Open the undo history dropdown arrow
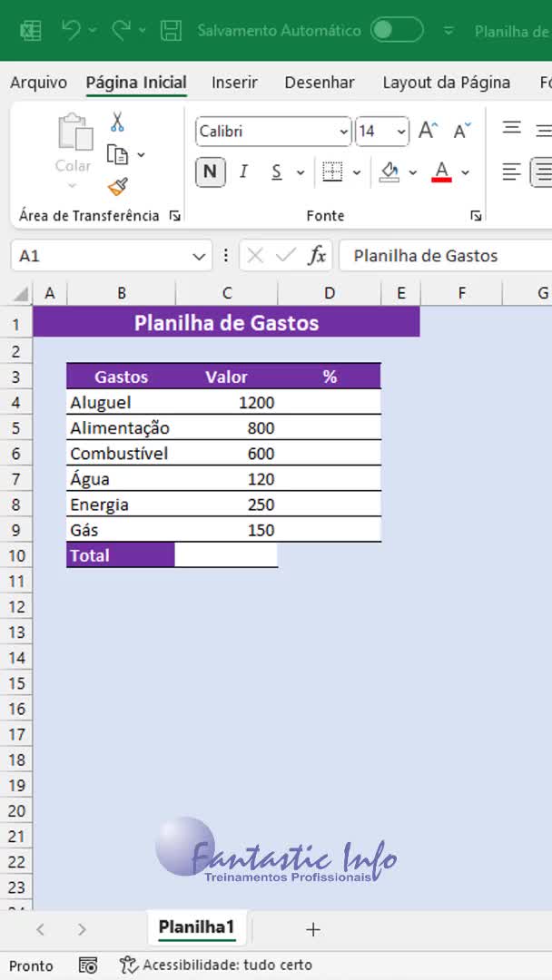Viewport: 552px width, 980px height. 94,30
